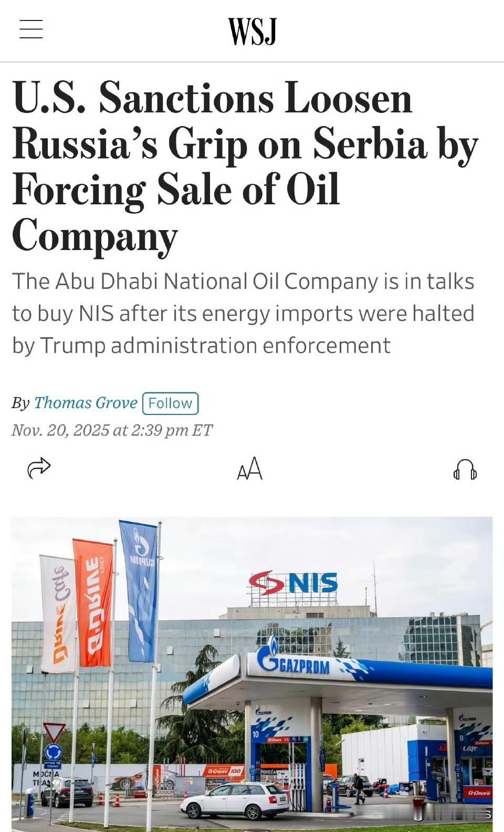Tap the white station wagon in photo
504x832 pixels.
236,800
